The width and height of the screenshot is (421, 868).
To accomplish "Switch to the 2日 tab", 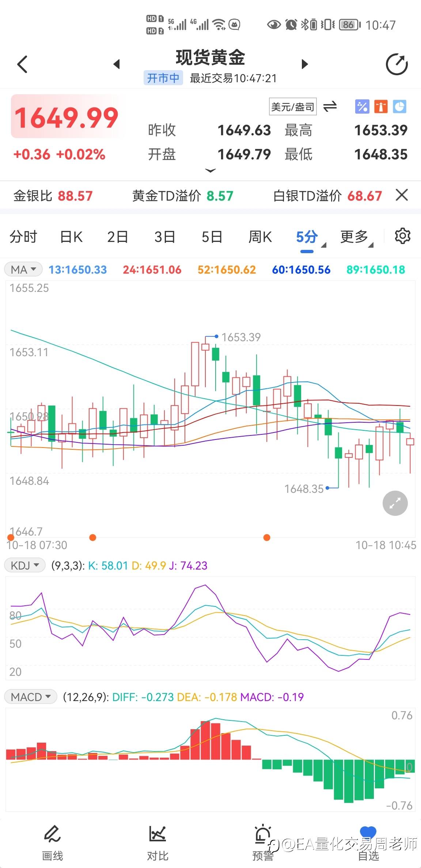I will pyautogui.click(x=118, y=237).
